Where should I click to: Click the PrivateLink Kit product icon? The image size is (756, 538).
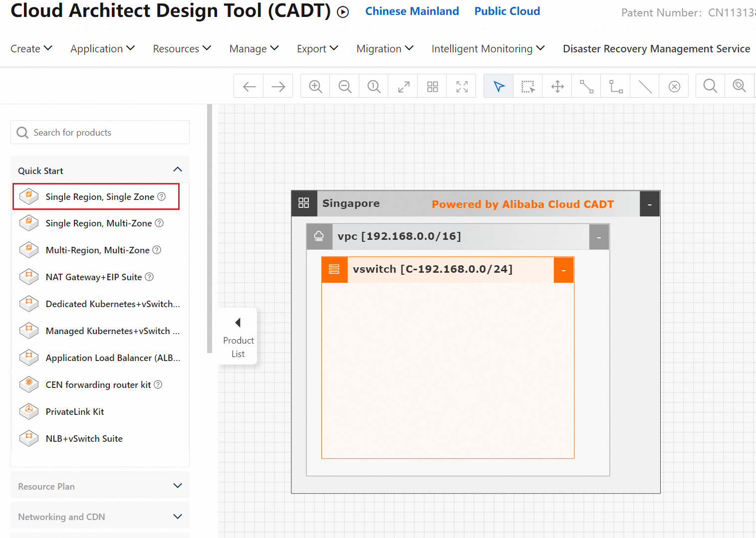(x=29, y=411)
